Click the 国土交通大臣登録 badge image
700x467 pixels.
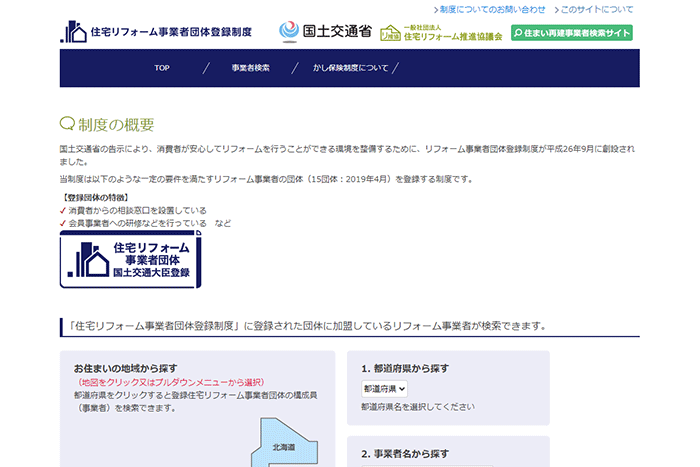130,259
